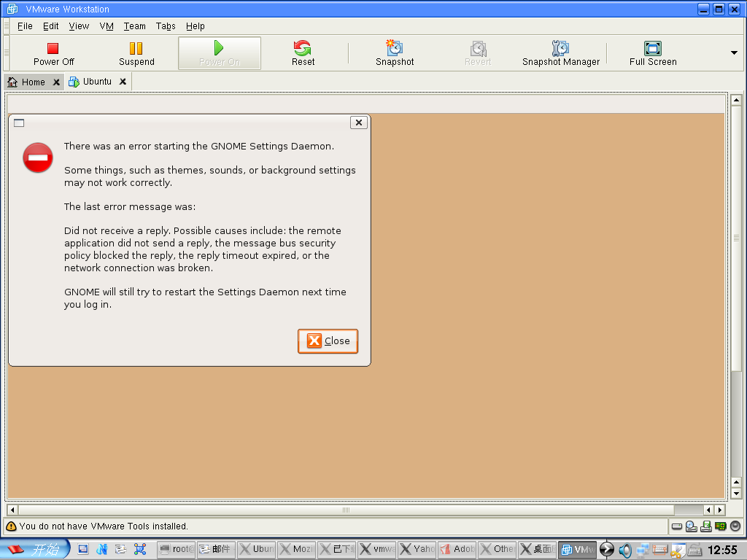Close the Ubuntu tab

123,82
